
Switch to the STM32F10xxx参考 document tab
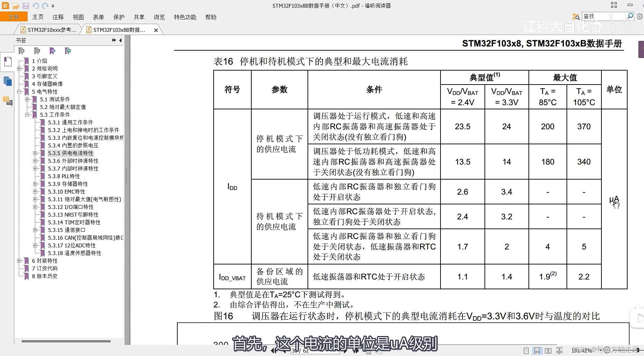pyautogui.click(x=49, y=30)
